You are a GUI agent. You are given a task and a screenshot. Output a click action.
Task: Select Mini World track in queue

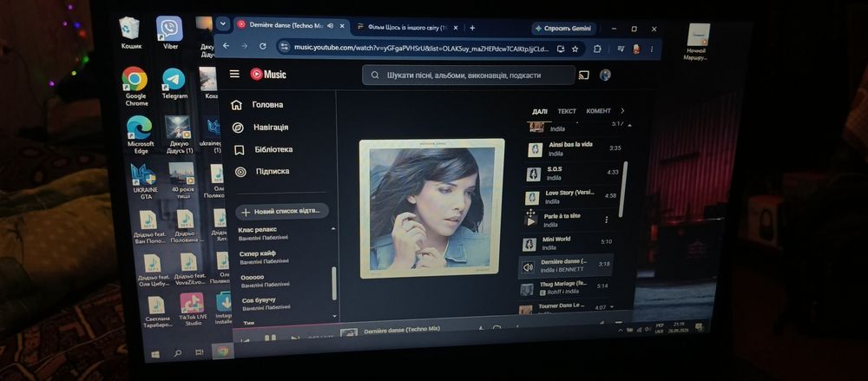(x=566, y=243)
